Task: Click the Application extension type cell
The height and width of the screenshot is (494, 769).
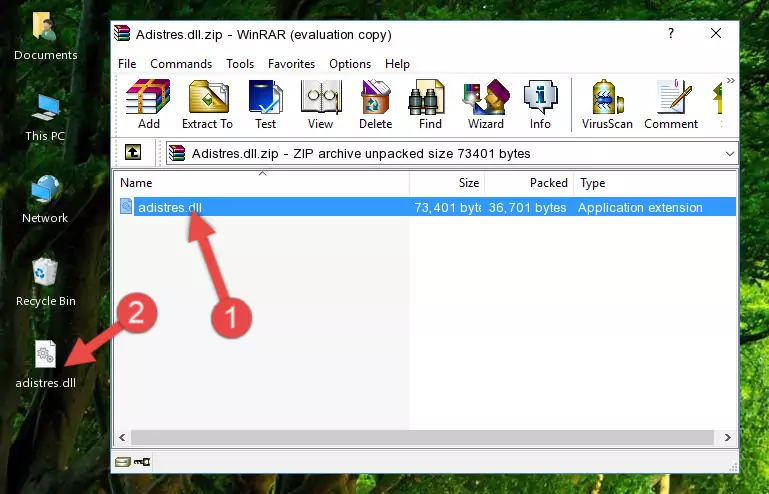Action: point(640,208)
